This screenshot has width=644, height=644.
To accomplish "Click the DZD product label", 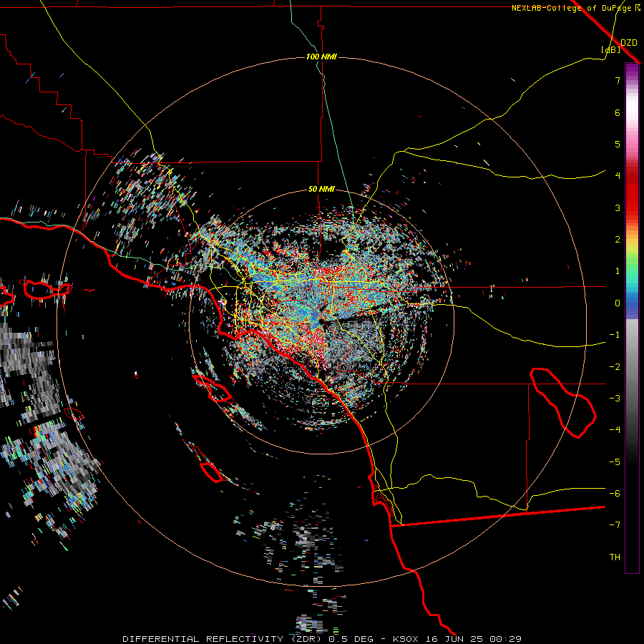I will click(x=629, y=43).
